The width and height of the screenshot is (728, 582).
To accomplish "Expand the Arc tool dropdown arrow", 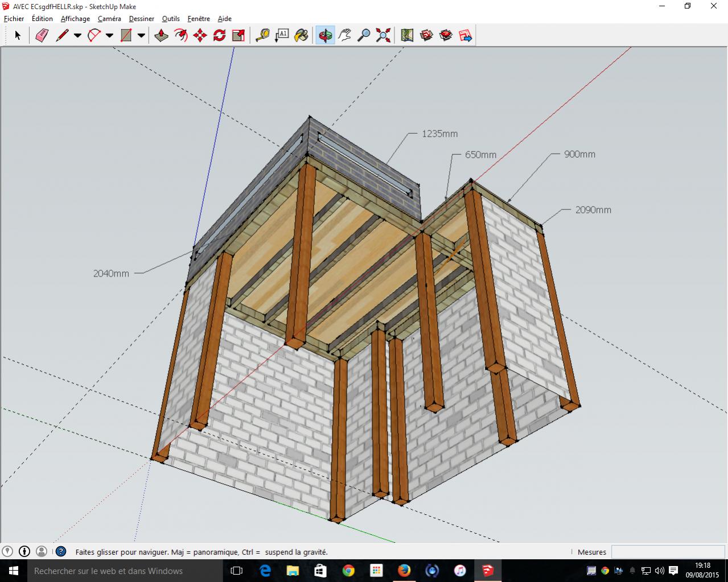I will [x=109, y=36].
